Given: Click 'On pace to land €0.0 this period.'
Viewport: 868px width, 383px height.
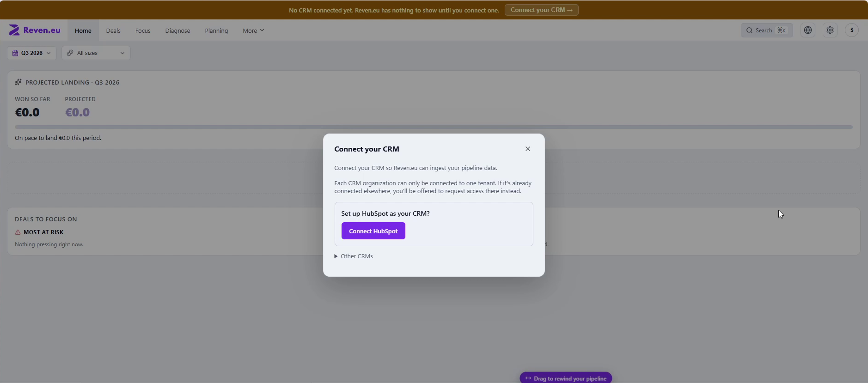Looking at the screenshot, I should tap(58, 138).
